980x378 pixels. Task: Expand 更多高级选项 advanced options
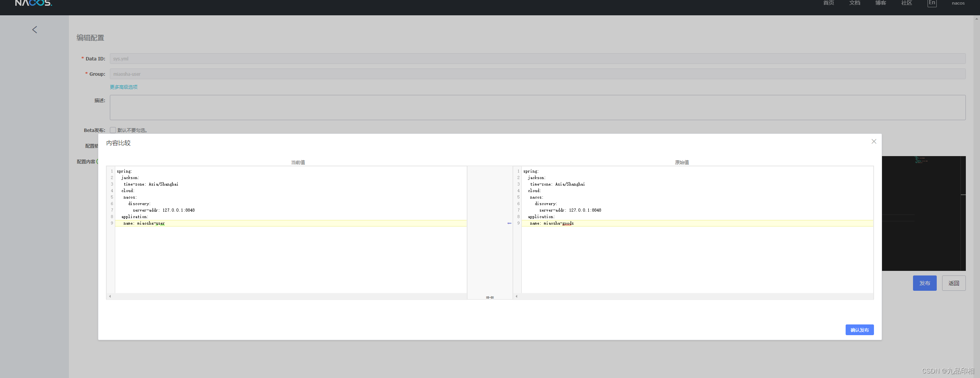123,87
